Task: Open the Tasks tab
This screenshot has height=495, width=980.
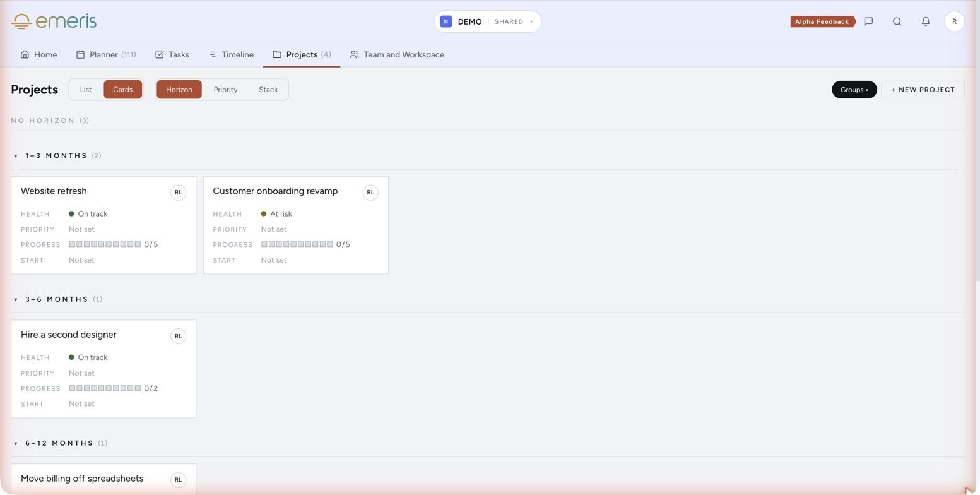Action: pyautogui.click(x=172, y=54)
